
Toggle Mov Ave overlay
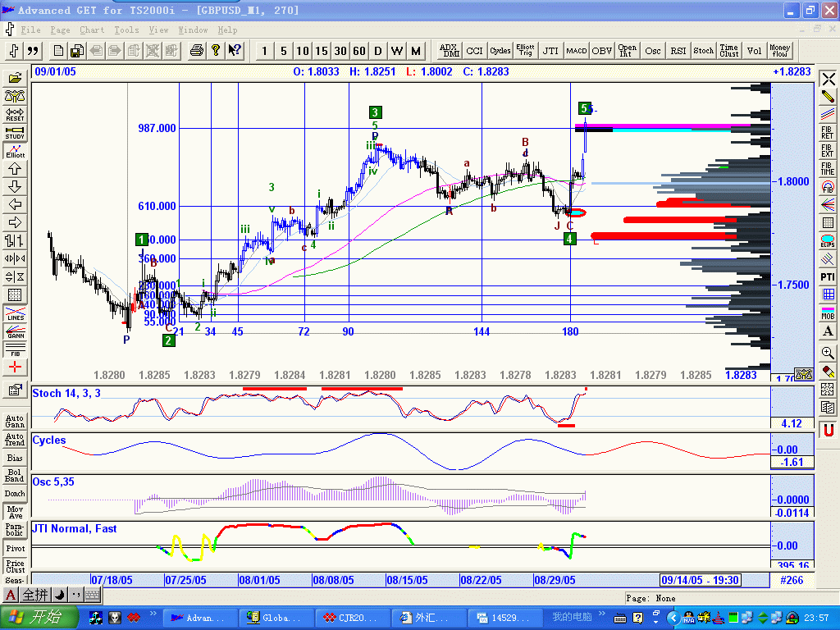tap(15, 512)
